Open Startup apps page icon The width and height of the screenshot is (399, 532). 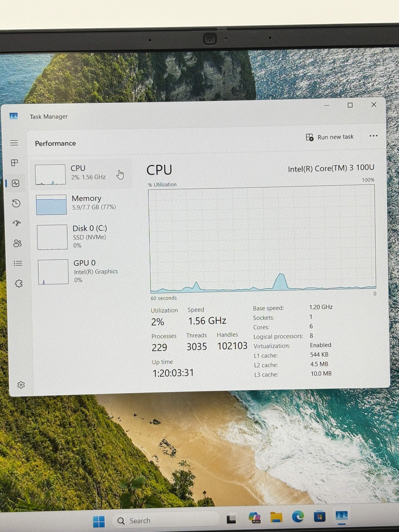click(17, 223)
